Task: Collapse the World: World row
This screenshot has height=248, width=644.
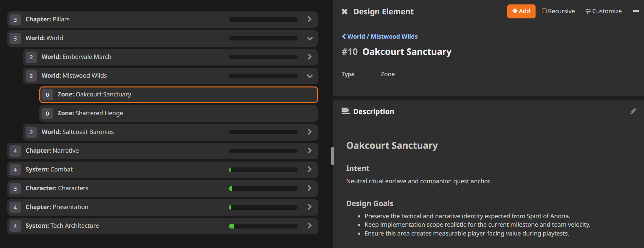Action: tap(310, 38)
